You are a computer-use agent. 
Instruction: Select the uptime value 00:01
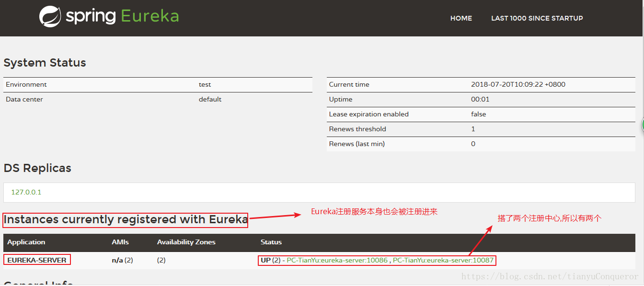click(x=480, y=100)
